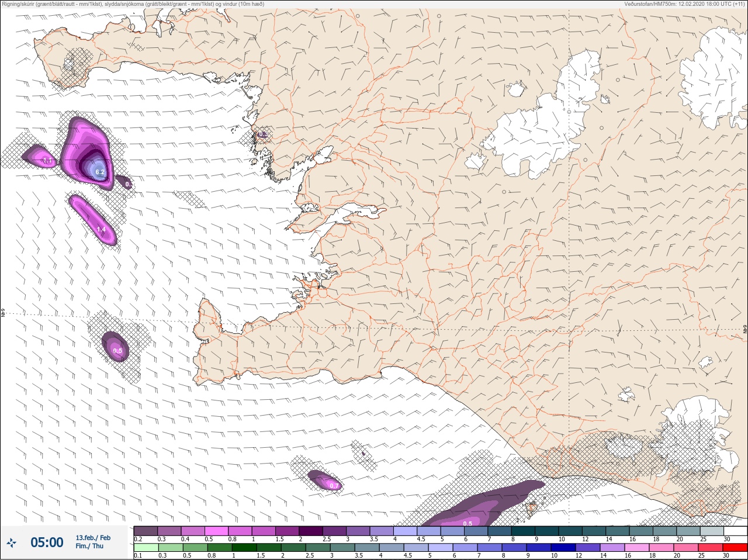Click the 0.7 precipitation value on the map
Viewport: 748px width, 560px height.
(x=334, y=486)
